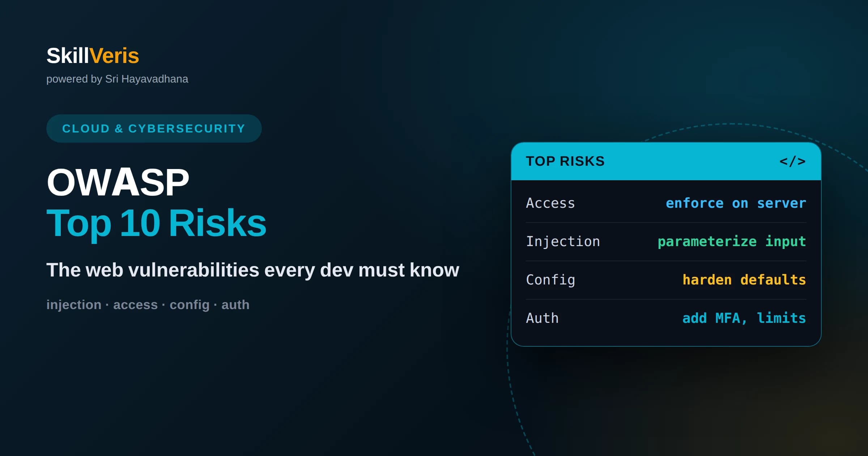Click the 'Injection' row label

click(563, 241)
